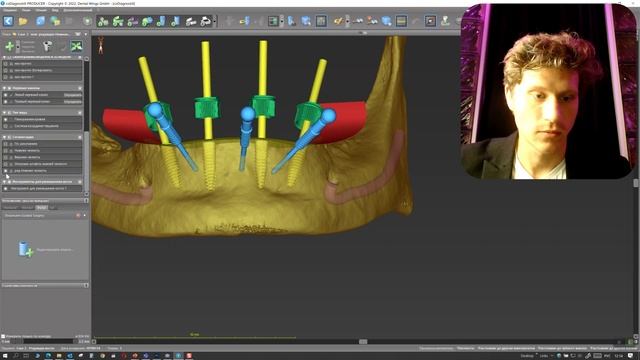Viewport: 640px width, 360px height.
Task: Click the Windows taskbar search icon
Action: [16, 356]
